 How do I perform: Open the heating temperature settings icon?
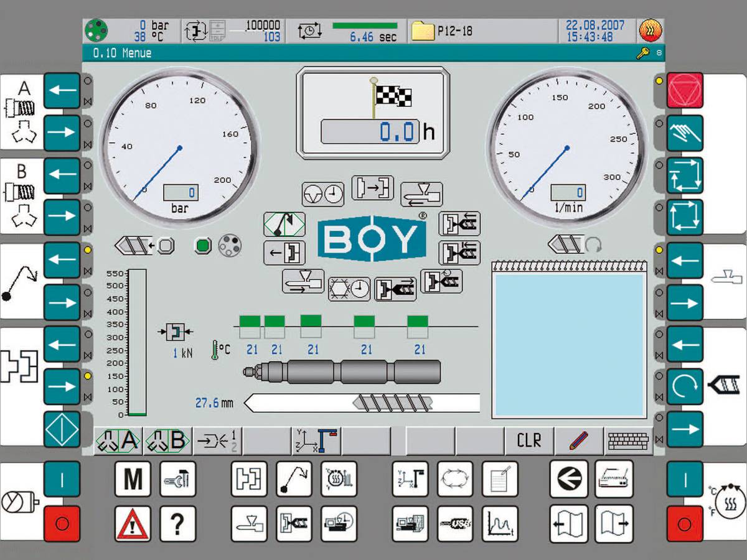point(339,479)
